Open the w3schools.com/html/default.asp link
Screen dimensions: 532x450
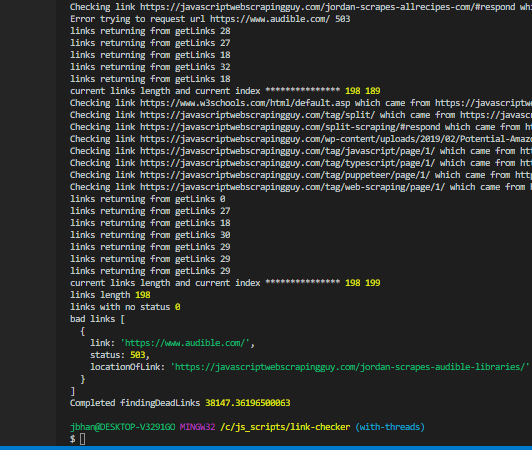coord(245,103)
